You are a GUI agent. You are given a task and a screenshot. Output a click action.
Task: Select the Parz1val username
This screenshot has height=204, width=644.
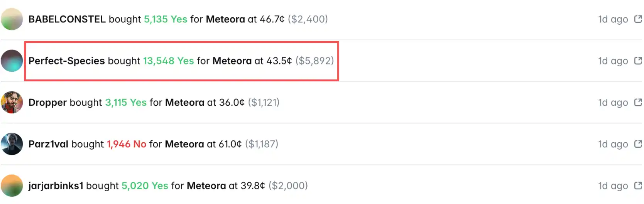click(x=48, y=144)
